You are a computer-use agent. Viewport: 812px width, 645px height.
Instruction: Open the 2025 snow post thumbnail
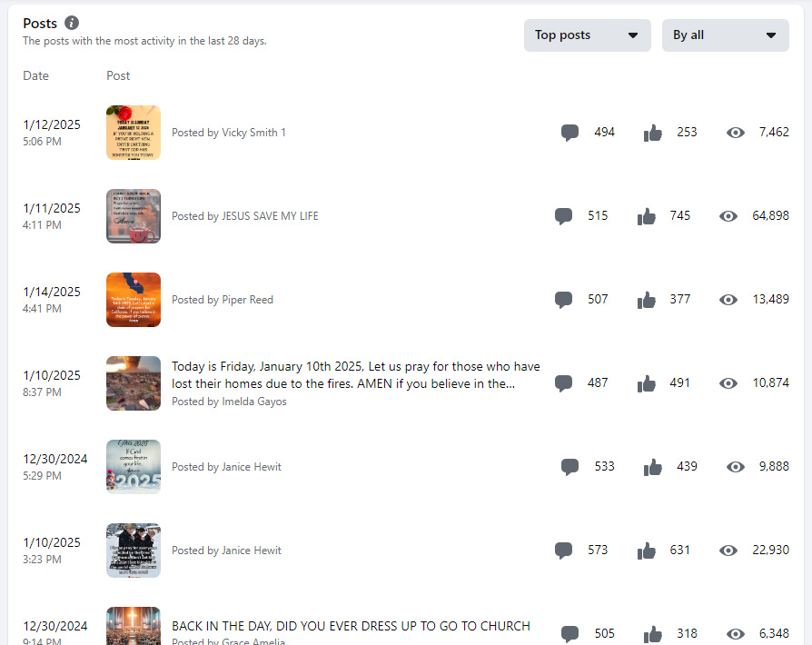point(134,467)
